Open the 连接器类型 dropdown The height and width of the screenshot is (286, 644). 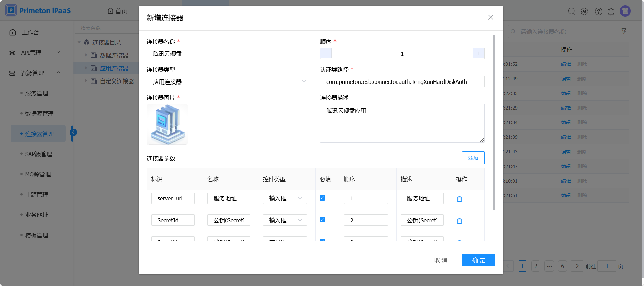229,82
